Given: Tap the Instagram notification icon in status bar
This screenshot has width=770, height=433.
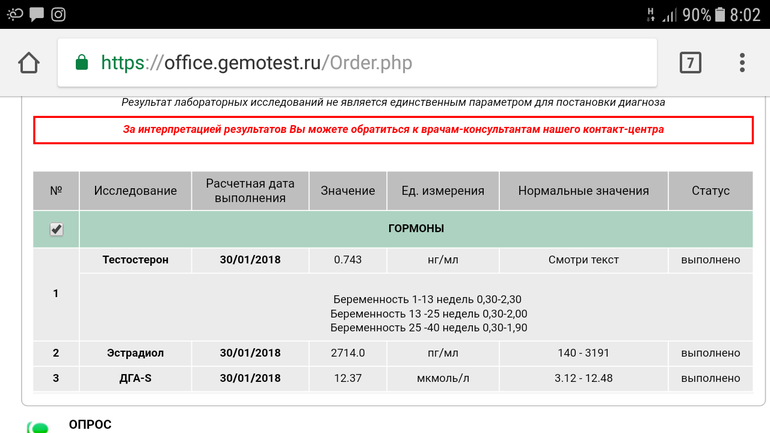Looking at the screenshot, I should tap(59, 14).
